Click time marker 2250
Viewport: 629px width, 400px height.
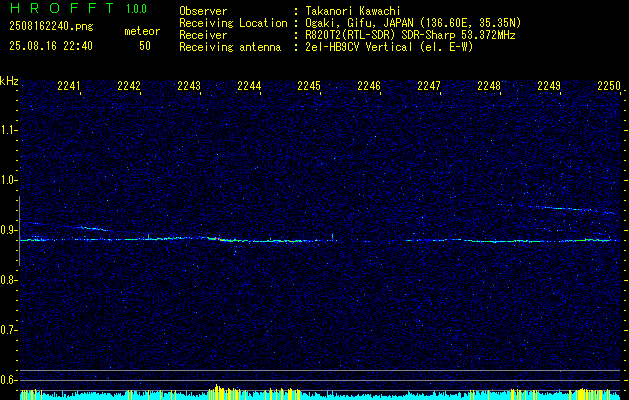point(609,86)
